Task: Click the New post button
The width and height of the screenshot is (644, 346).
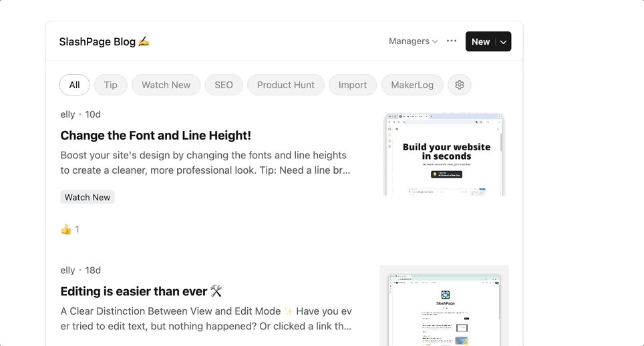Action: [x=480, y=41]
